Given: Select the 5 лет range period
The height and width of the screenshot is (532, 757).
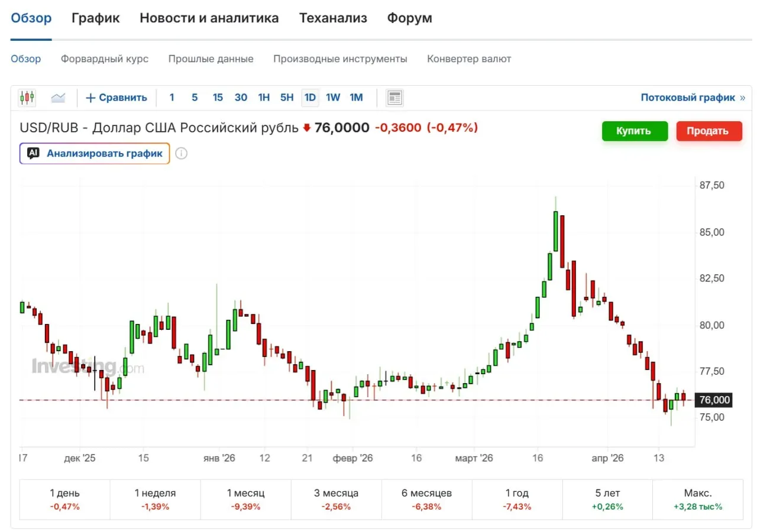Looking at the screenshot, I should click(x=607, y=499).
